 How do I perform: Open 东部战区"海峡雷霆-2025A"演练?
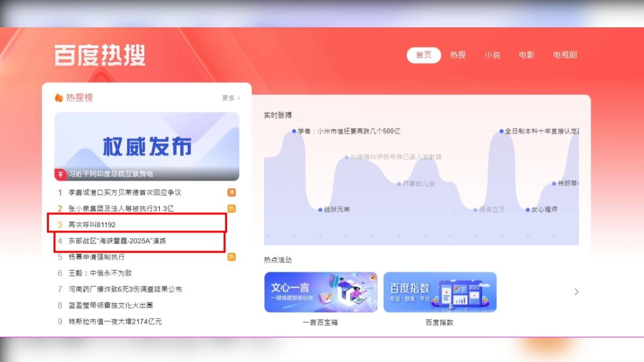point(118,241)
